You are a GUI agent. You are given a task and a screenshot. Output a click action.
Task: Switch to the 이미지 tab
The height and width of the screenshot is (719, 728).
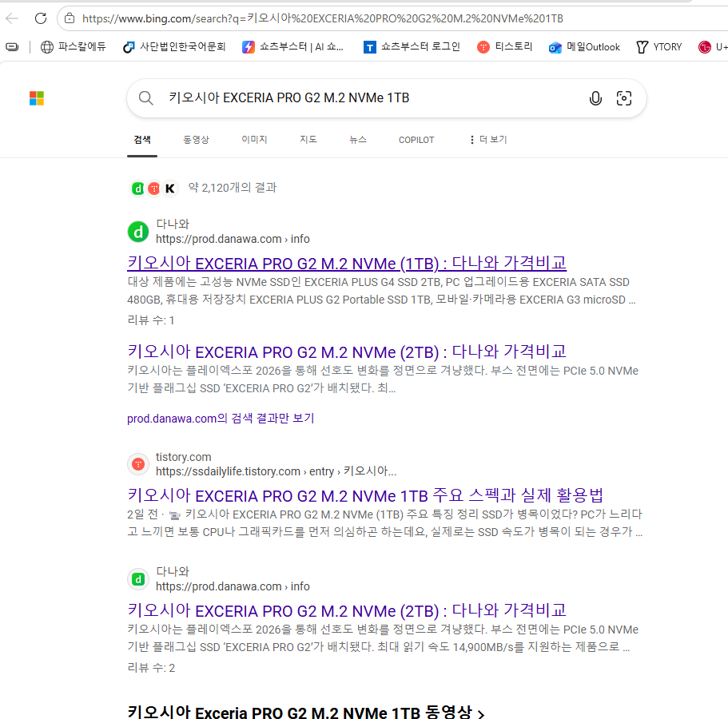coord(254,140)
